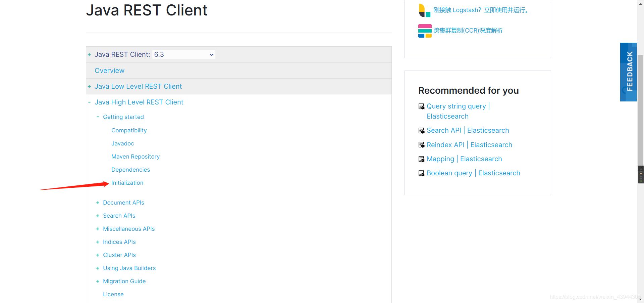The height and width of the screenshot is (303, 644).
Task: Click the Elasticsearch striped icon beside CCR link
Action: pos(425,31)
